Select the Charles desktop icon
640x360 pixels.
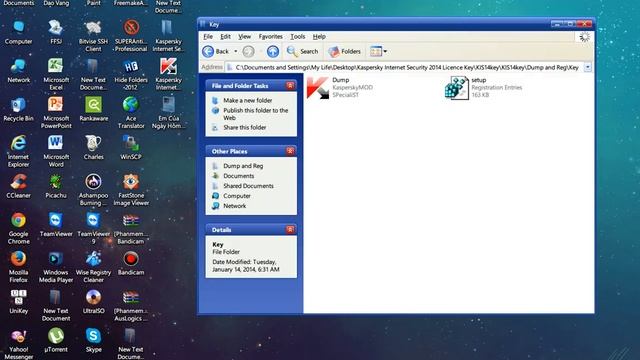pyautogui.click(x=93, y=148)
